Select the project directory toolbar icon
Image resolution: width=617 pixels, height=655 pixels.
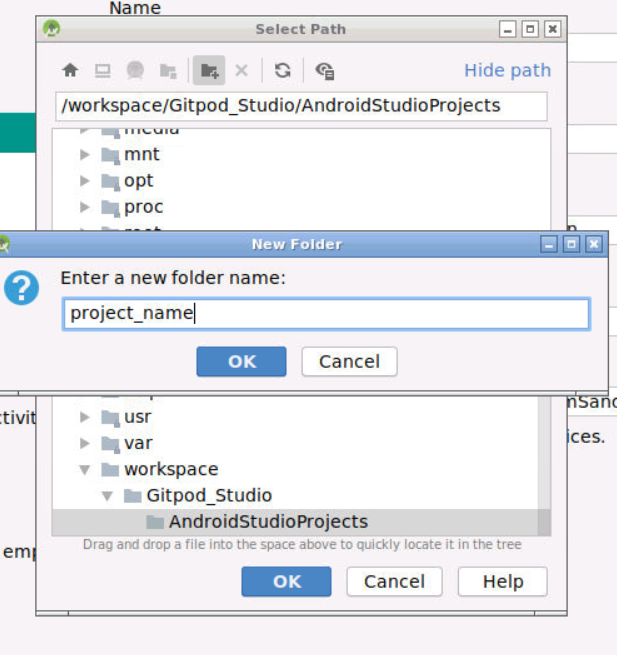point(135,70)
